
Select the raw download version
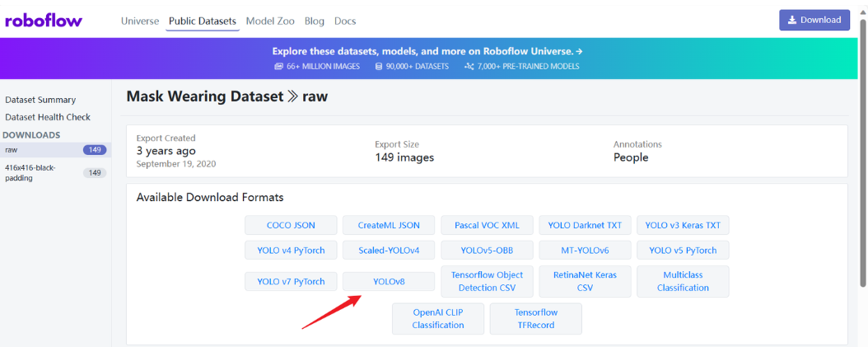pos(55,150)
